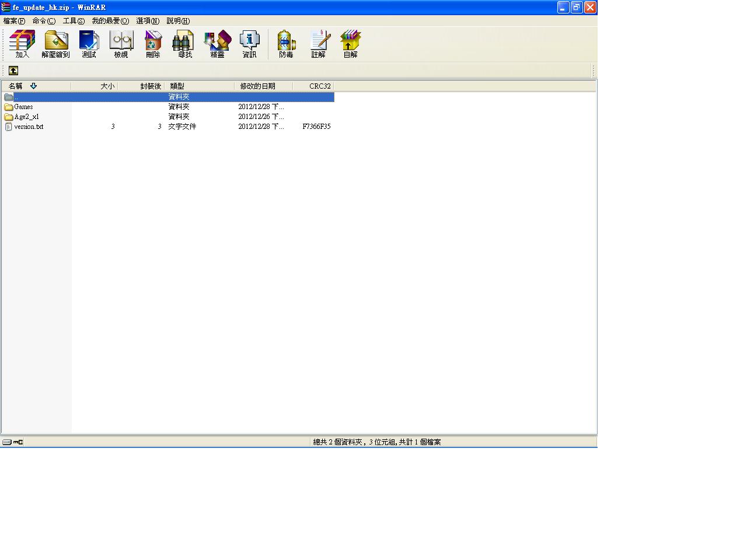The height and width of the screenshot is (560, 747).
Task: Select the version.txt file
Action: 29,127
